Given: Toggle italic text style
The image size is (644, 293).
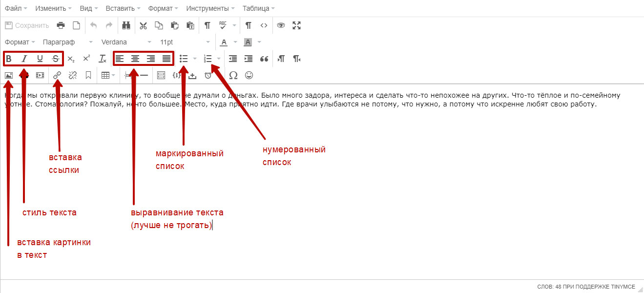Looking at the screenshot, I should pyautogui.click(x=24, y=59).
